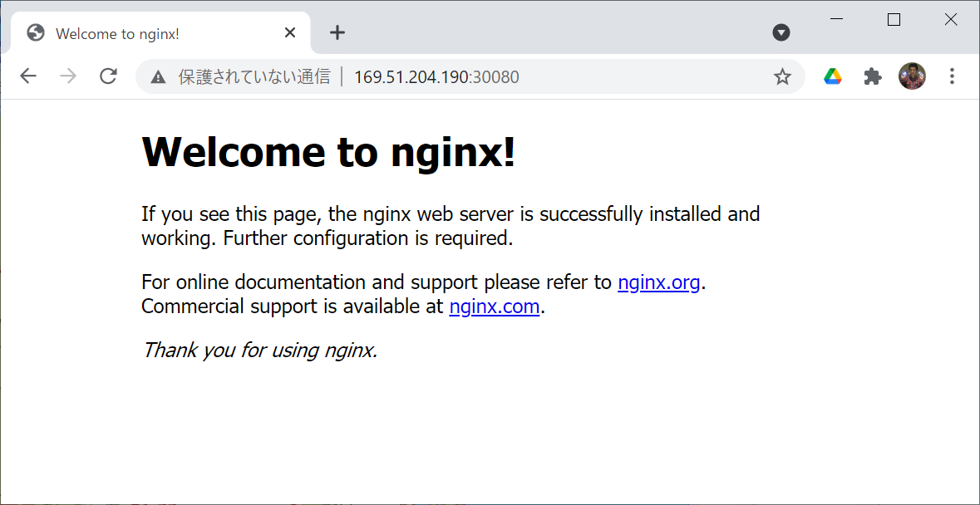Click the globe favicon on the tab
The image size is (980, 505).
pyautogui.click(x=36, y=32)
